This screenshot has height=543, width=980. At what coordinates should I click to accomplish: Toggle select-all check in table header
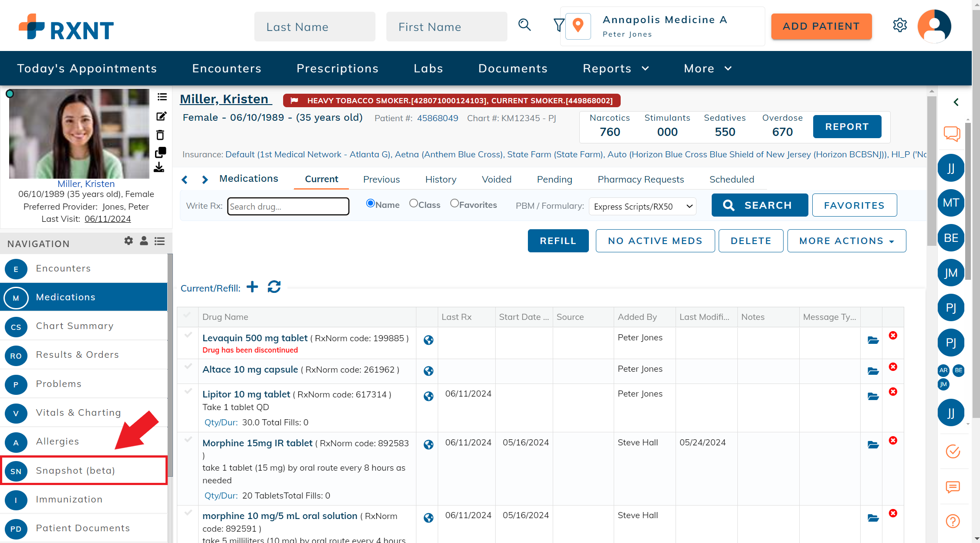pos(187,315)
